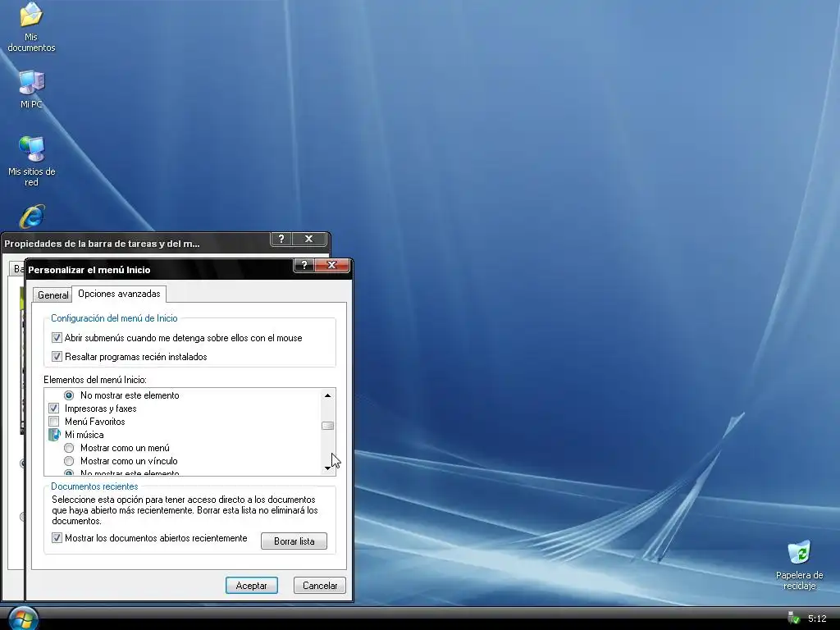
Task: Click the Cancelar button
Action: click(320, 586)
